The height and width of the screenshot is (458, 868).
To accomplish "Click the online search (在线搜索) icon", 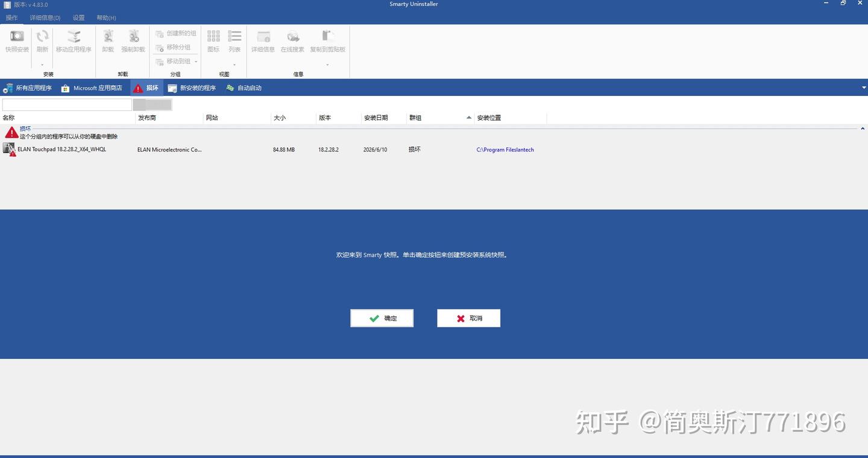I will pos(292,37).
